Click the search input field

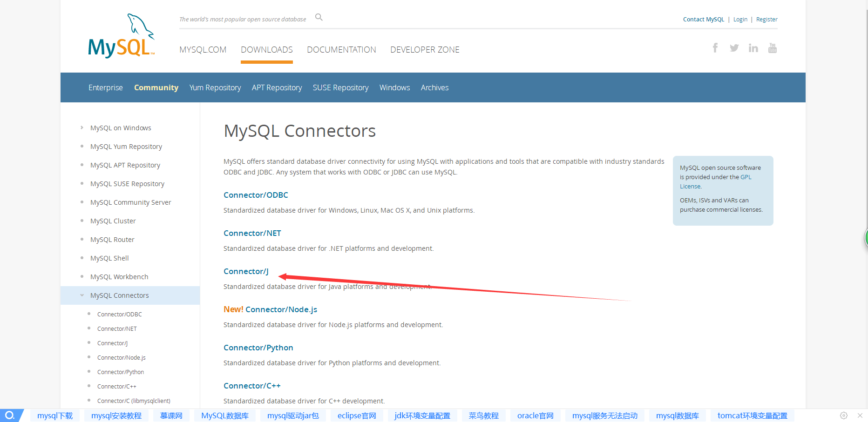coord(242,19)
